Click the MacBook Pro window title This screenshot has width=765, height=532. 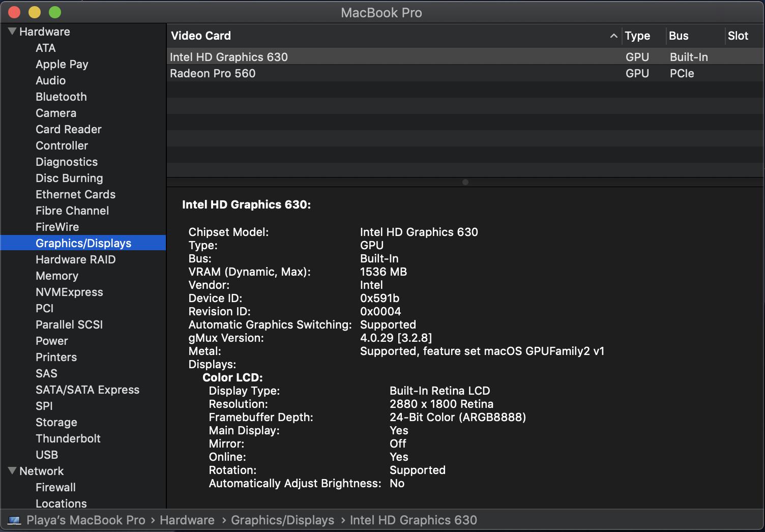tap(381, 13)
